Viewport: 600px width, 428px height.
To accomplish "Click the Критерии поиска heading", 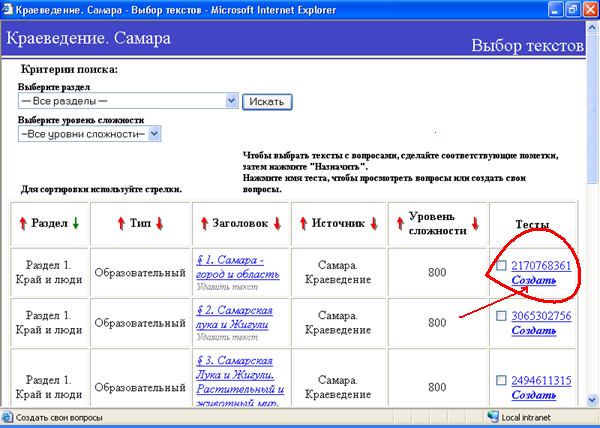I will (69, 69).
